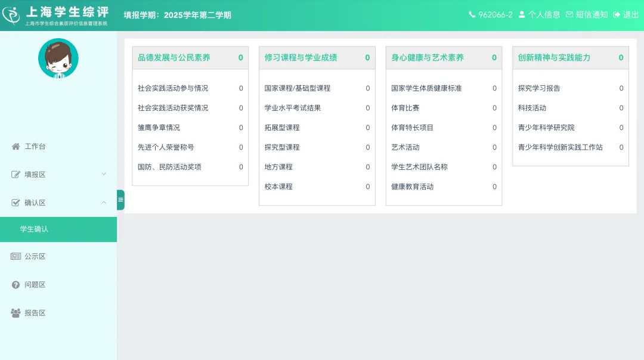Click the logout arrow icon beside 退出

[x=617, y=15]
